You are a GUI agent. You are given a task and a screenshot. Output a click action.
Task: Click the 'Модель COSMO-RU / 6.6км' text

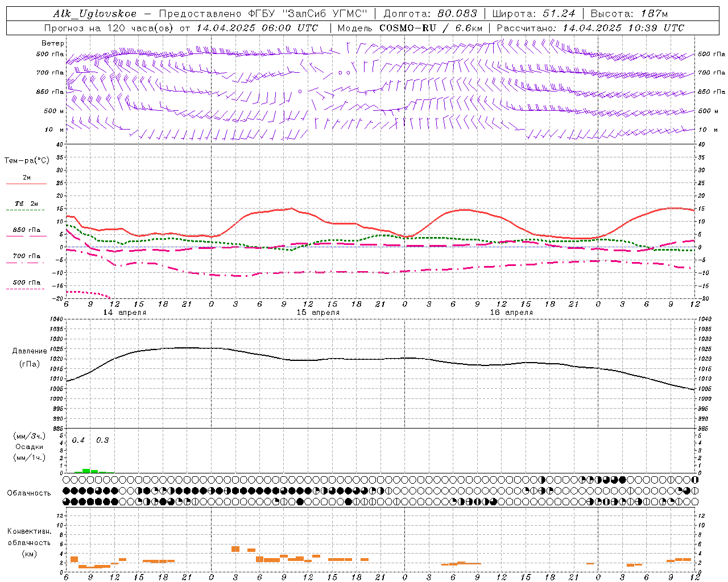pyautogui.click(x=410, y=28)
